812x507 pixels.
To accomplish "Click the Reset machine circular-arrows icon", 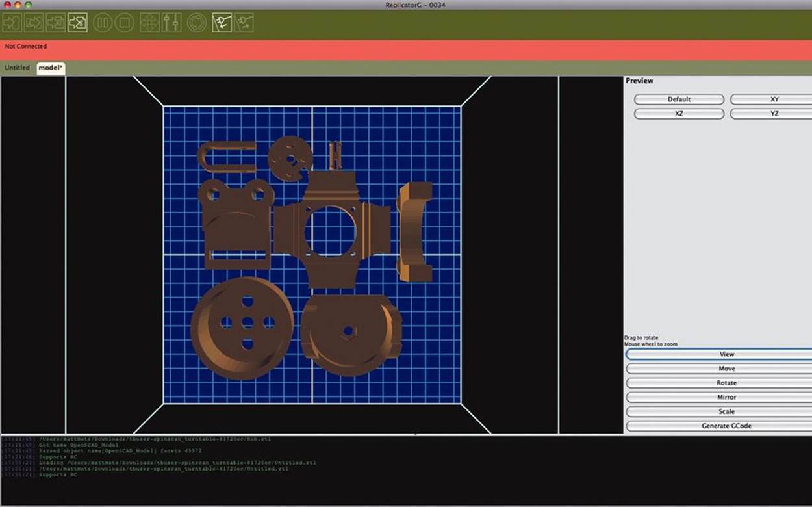I will pyautogui.click(x=197, y=23).
